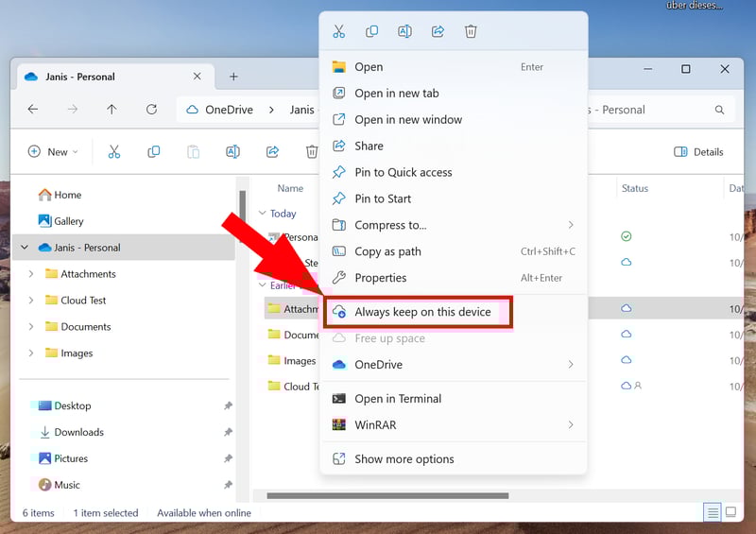Click Share in the context menu
Screen dimensions: 756x534
pos(454,146)
